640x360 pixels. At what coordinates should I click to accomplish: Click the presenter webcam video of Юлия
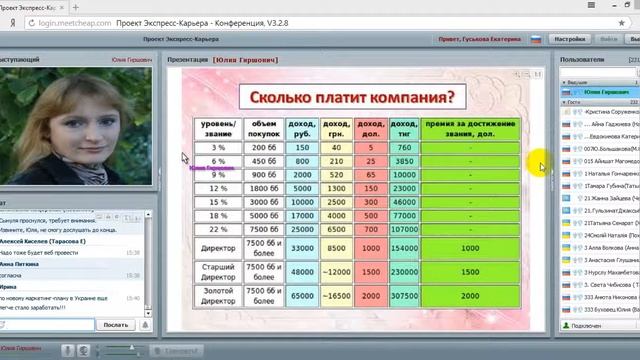pos(76,126)
